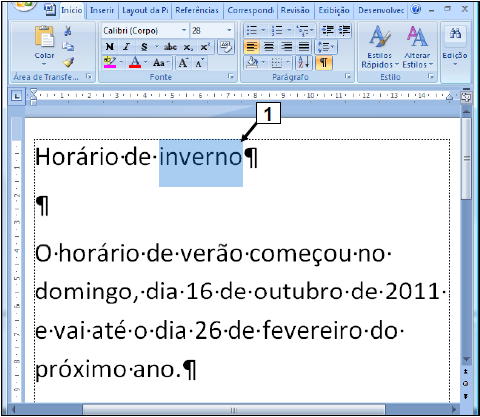This screenshot has width=480, height=417.
Task: Click the vertical scrollbar down arrow
Action: [x=466, y=359]
